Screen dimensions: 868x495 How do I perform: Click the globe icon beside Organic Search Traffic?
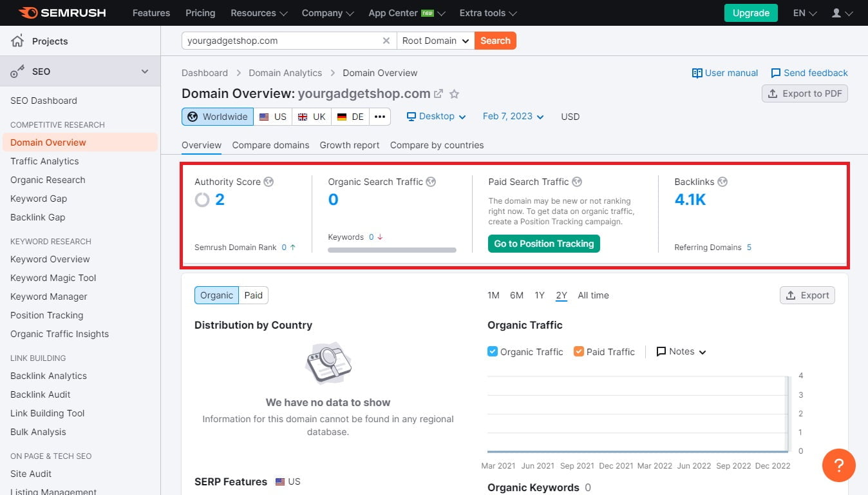click(431, 182)
